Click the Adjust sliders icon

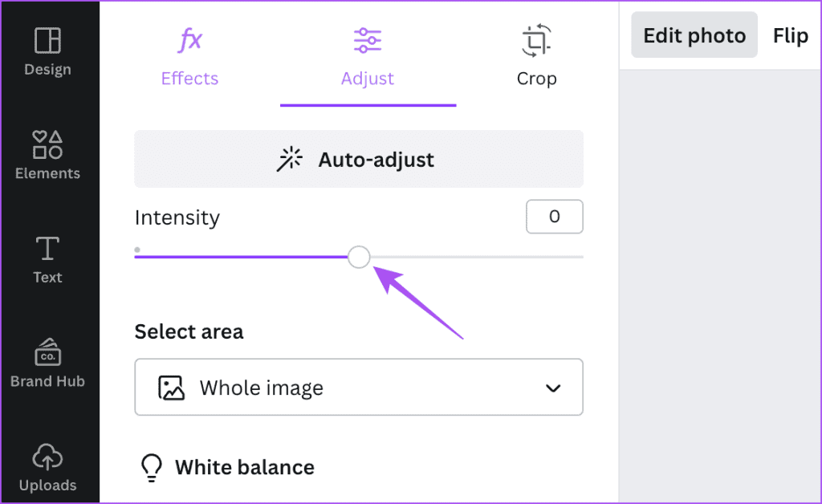[x=367, y=39]
